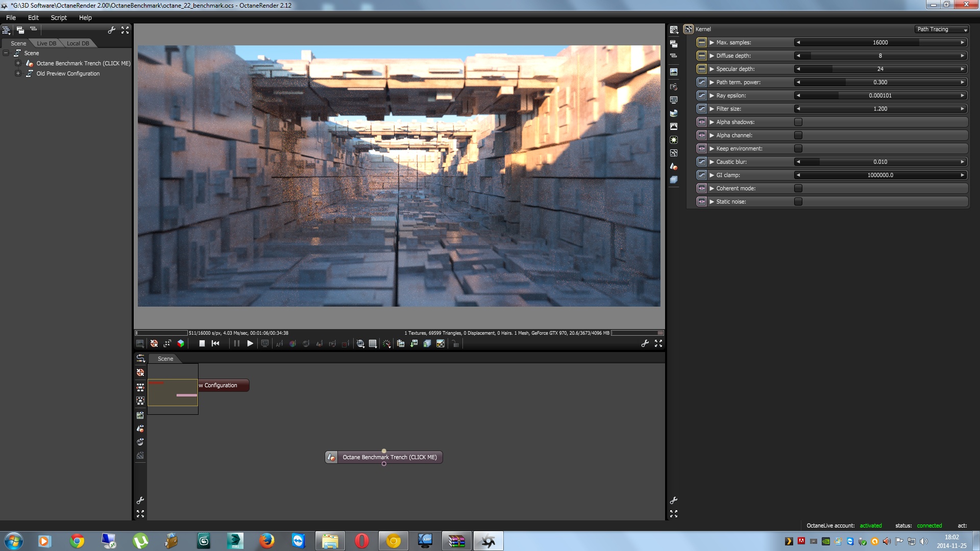Switch to the Live DB tab
980x551 pixels.
coord(46,43)
